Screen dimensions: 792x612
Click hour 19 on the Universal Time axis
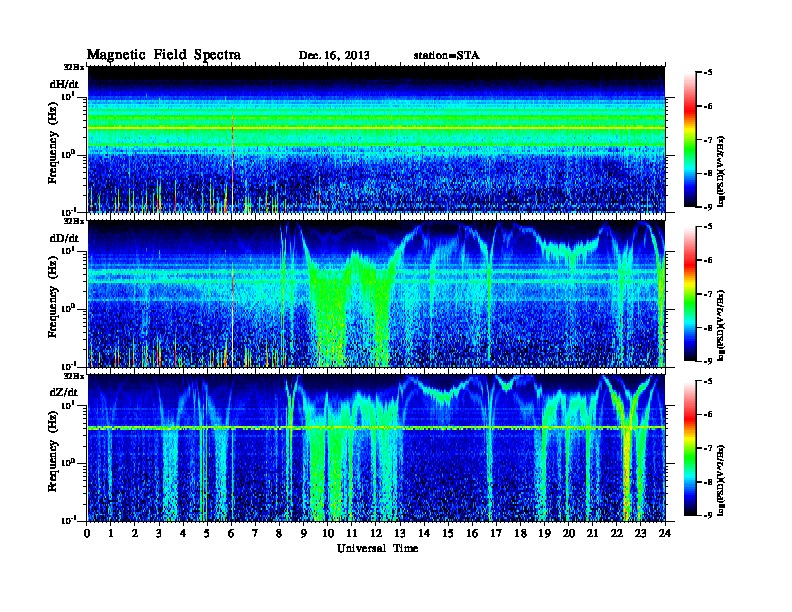point(544,533)
